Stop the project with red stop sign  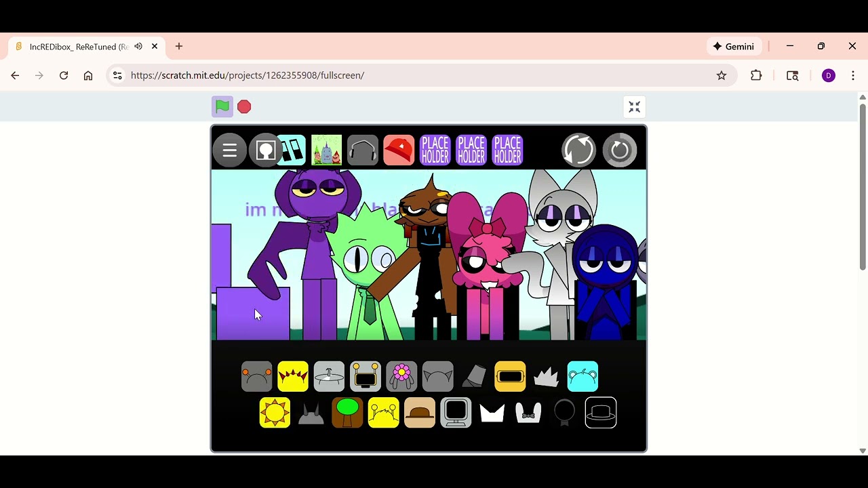pyautogui.click(x=244, y=106)
